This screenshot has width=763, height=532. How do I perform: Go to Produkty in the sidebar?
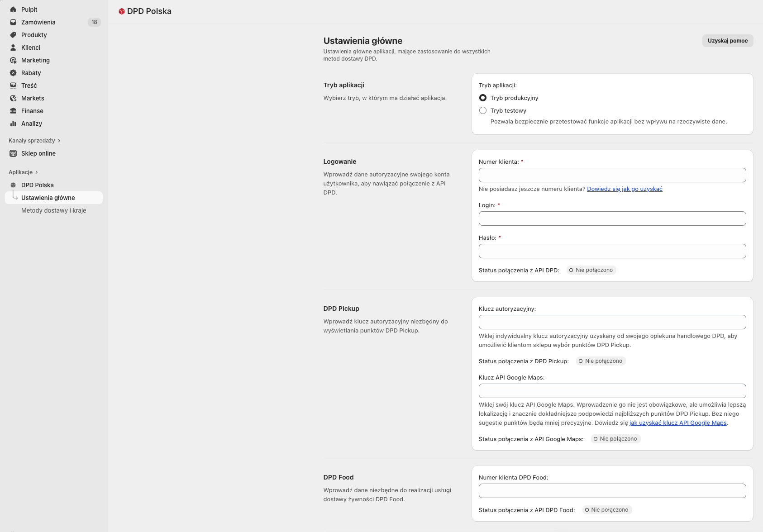[54, 35]
